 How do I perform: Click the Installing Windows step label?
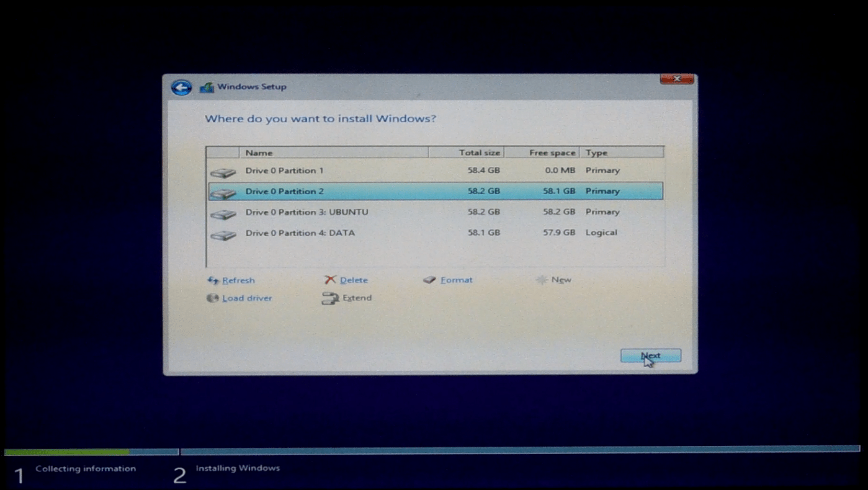[238, 468]
